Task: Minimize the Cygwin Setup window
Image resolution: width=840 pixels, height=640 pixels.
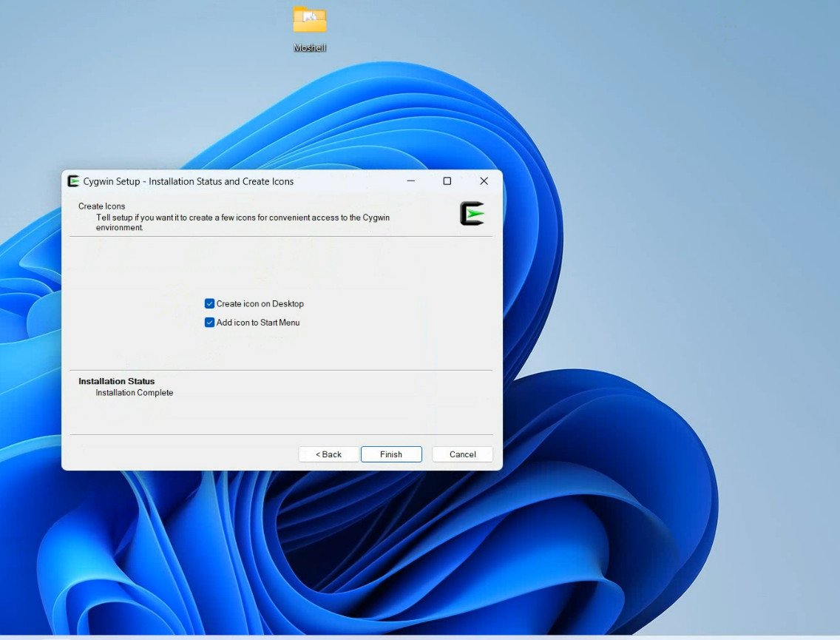Action: coord(411,181)
